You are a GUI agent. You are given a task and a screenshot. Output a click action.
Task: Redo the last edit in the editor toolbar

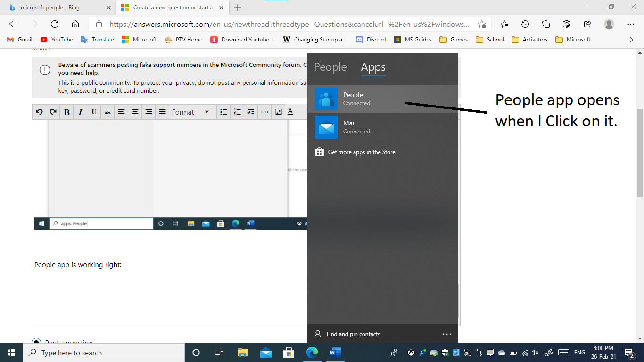pos(53,112)
